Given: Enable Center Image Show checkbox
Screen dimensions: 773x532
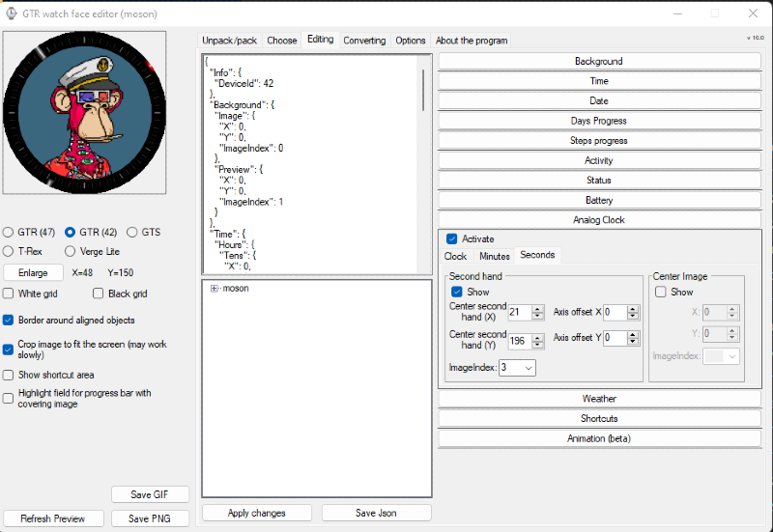Looking at the screenshot, I should [661, 293].
